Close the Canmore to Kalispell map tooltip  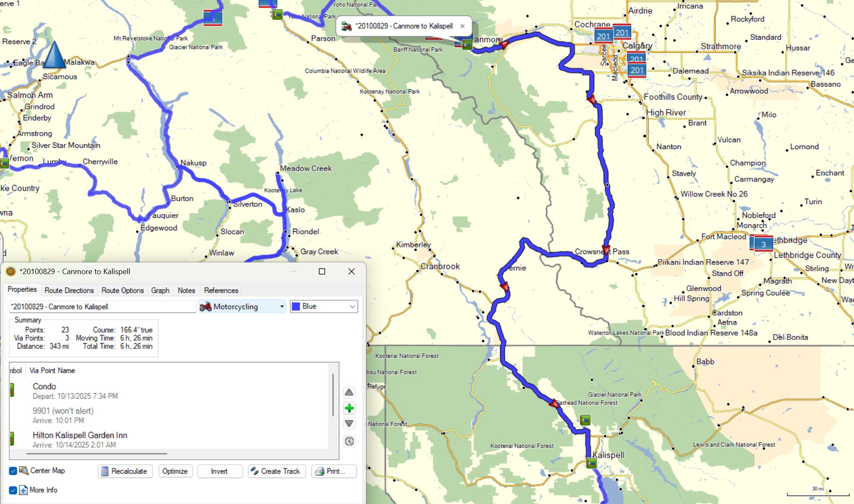(x=462, y=26)
